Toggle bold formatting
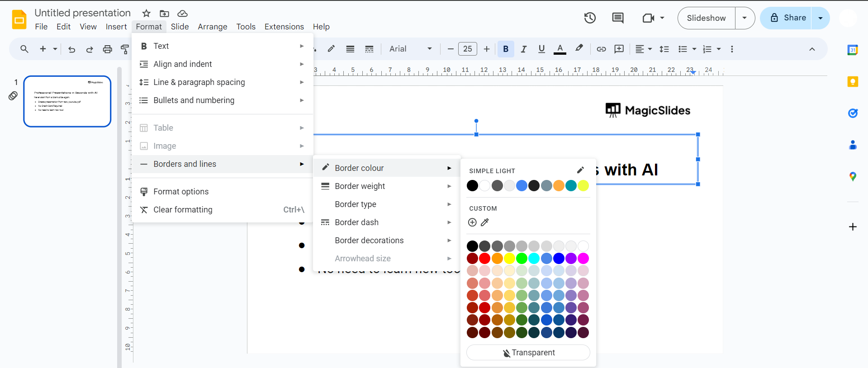Image resolution: width=868 pixels, height=368 pixels. [506, 49]
